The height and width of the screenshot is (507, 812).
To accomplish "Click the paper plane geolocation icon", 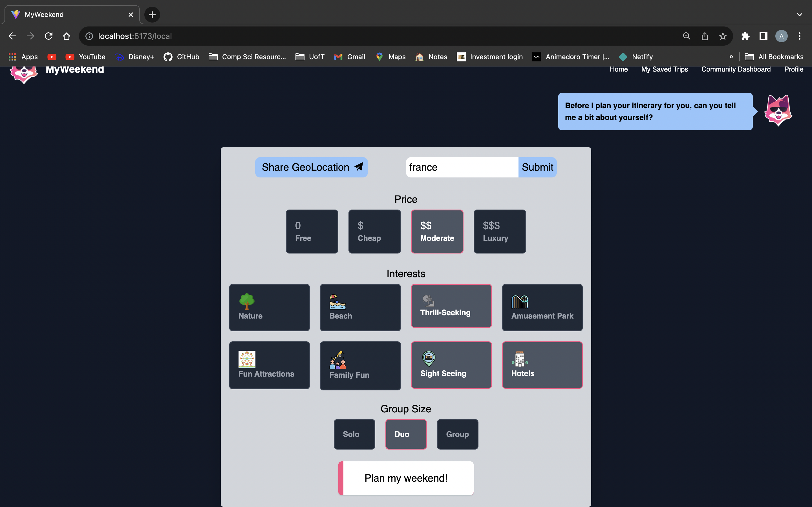I will pyautogui.click(x=359, y=167).
